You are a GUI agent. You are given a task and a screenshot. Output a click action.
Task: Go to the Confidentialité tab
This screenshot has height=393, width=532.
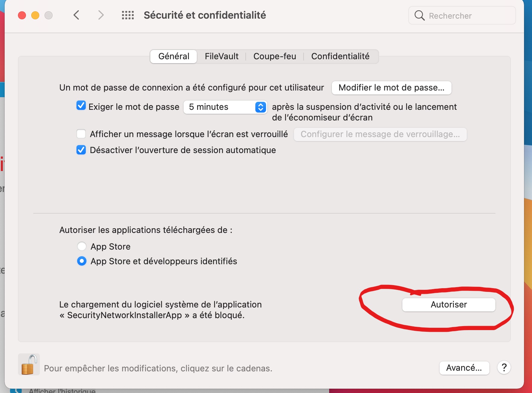click(x=340, y=56)
